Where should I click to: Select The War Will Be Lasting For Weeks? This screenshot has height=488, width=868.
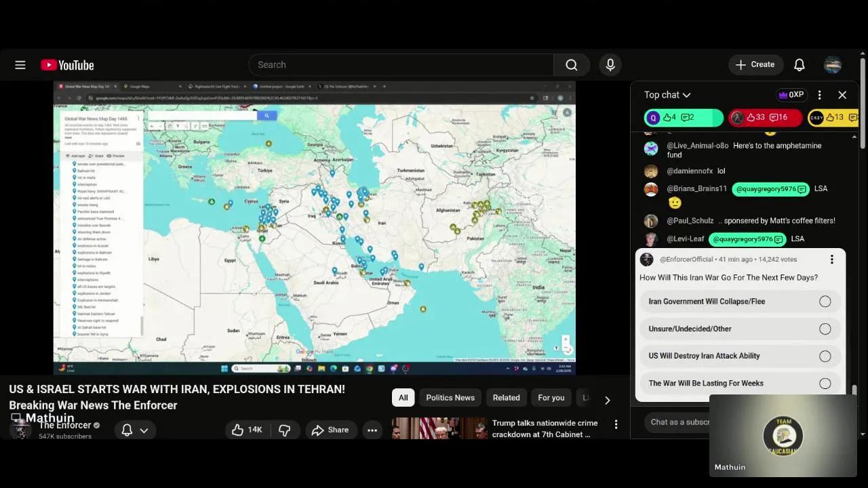click(740, 383)
